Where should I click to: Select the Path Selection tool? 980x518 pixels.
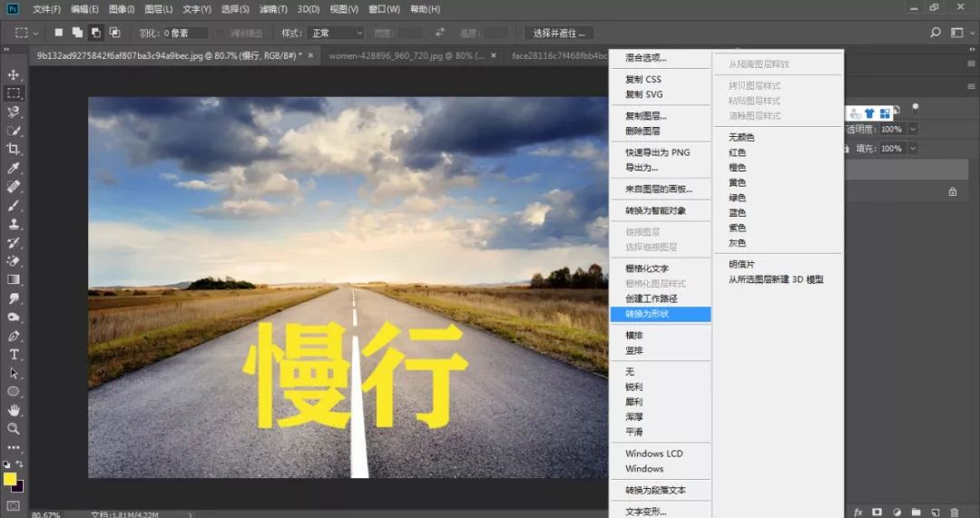tap(13, 373)
